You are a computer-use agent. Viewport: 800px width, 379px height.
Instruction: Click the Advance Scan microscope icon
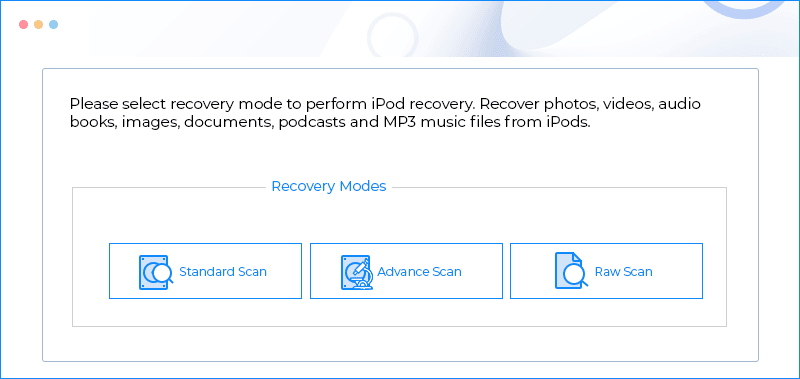click(357, 272)
